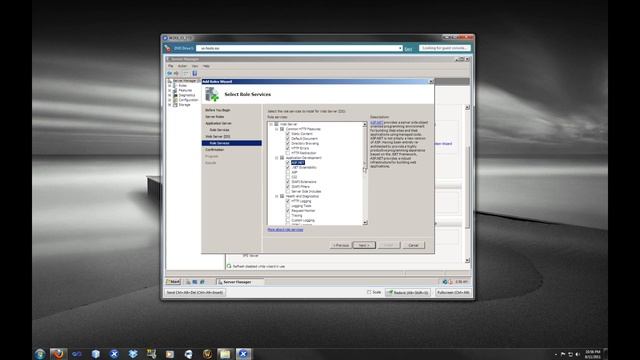The width and height of the screenshot is (640, 360).
Task: Expand the Storage node in Server Manager tree
Action: tap(170, 105)
